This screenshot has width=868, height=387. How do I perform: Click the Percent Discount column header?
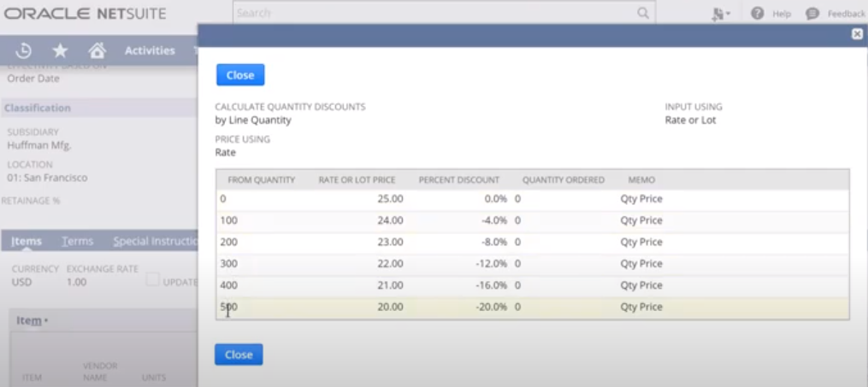[x=459, y=179]
